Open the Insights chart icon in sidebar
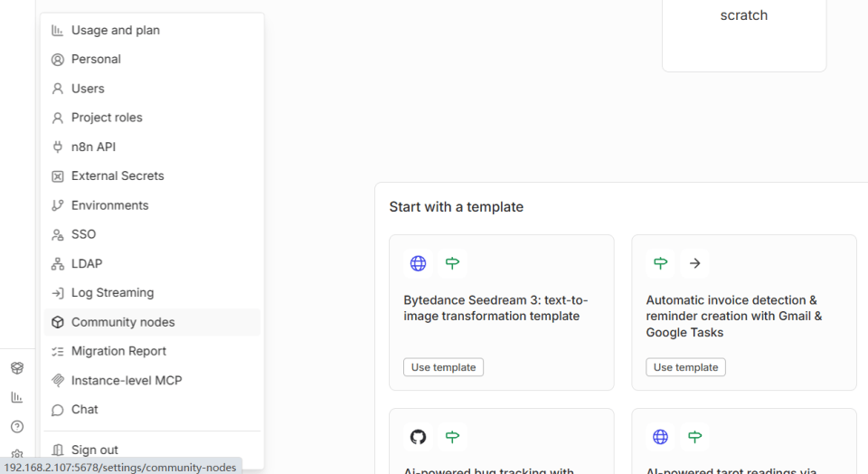 pyautogui.click(x=17, y=397)
